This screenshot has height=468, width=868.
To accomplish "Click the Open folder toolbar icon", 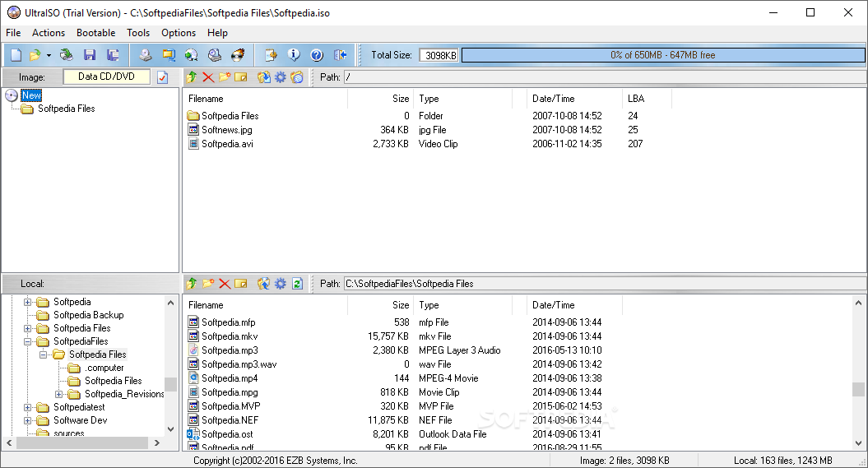I will point(35,55).
